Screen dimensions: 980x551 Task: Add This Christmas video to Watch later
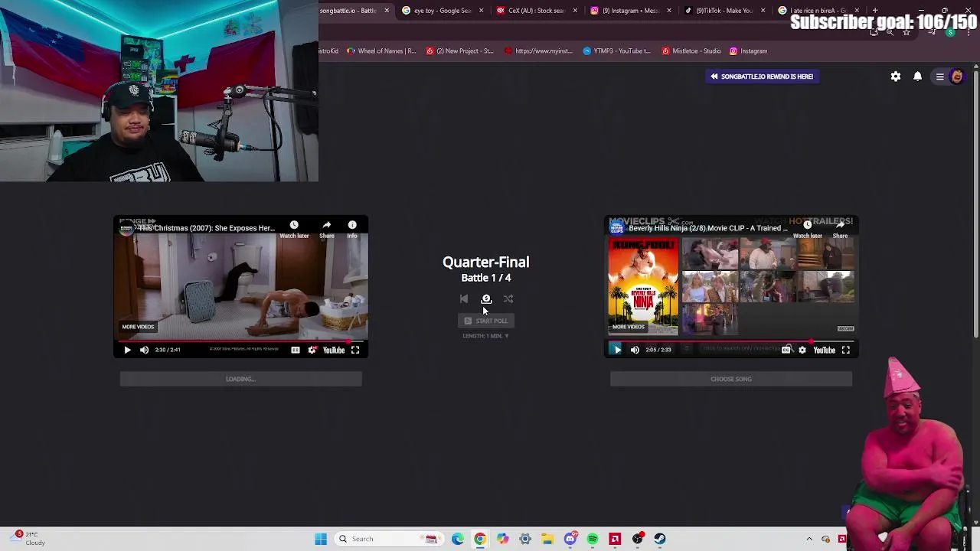tap(294, 228)
